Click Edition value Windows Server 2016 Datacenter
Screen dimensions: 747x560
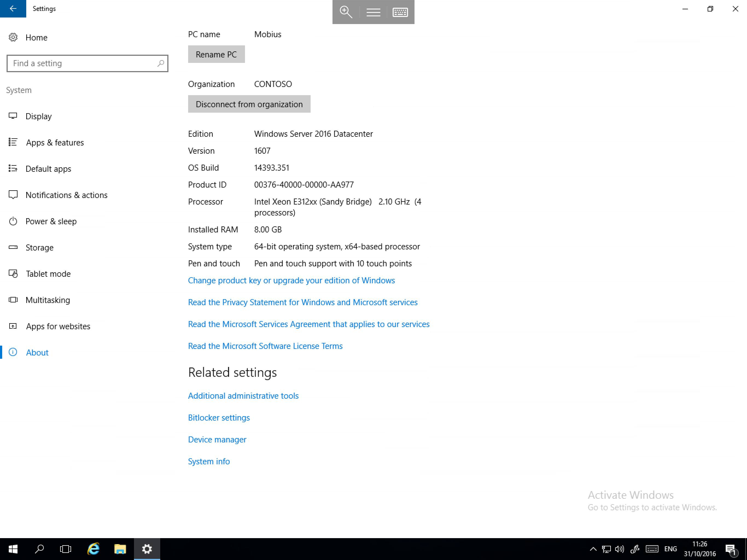pyautogui.click(x=313, y=134)
